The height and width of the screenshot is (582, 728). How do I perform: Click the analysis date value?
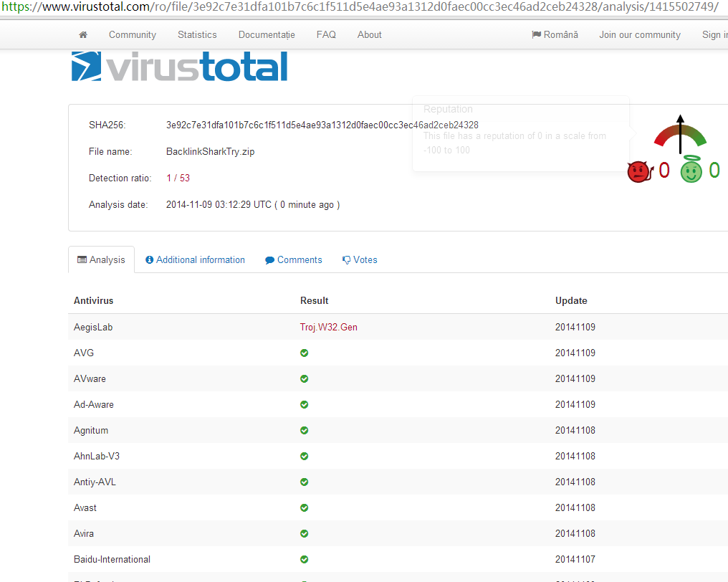tap(253, 205)
